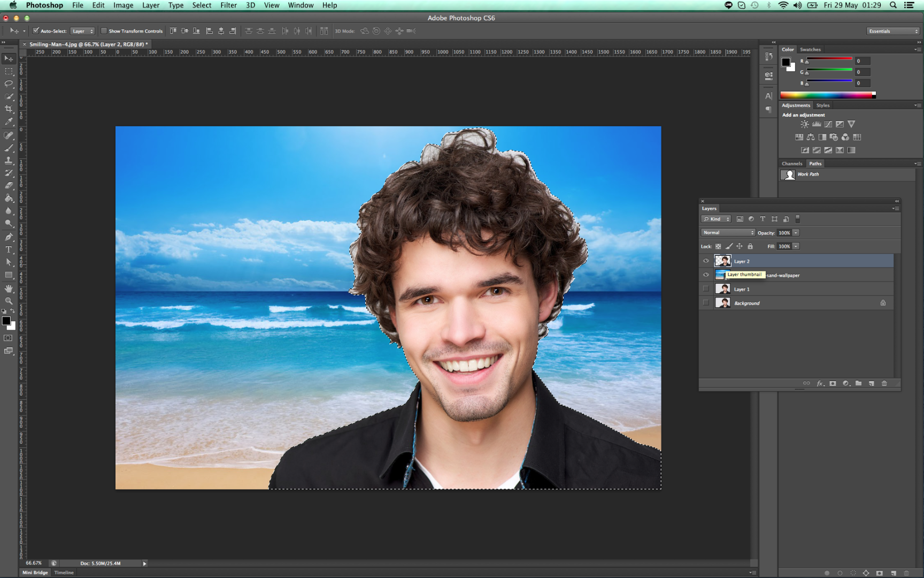Open the Select menu
924x578 pixels.
click(202, 5)
